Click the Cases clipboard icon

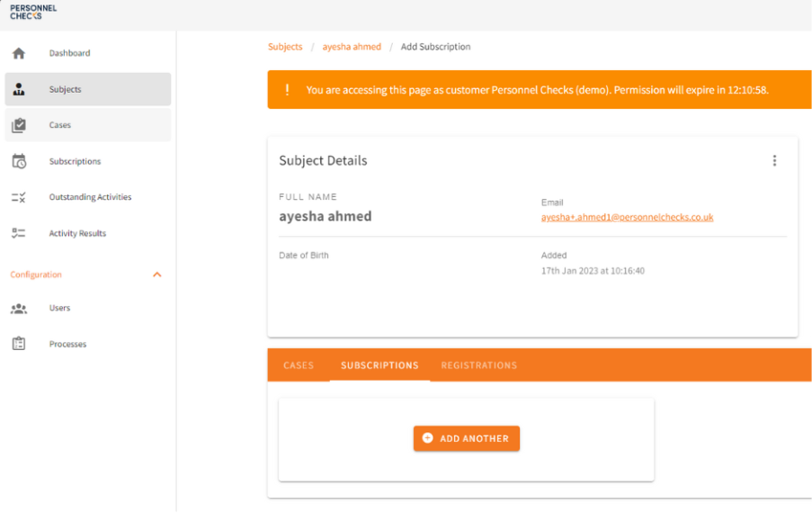[19, 125]
